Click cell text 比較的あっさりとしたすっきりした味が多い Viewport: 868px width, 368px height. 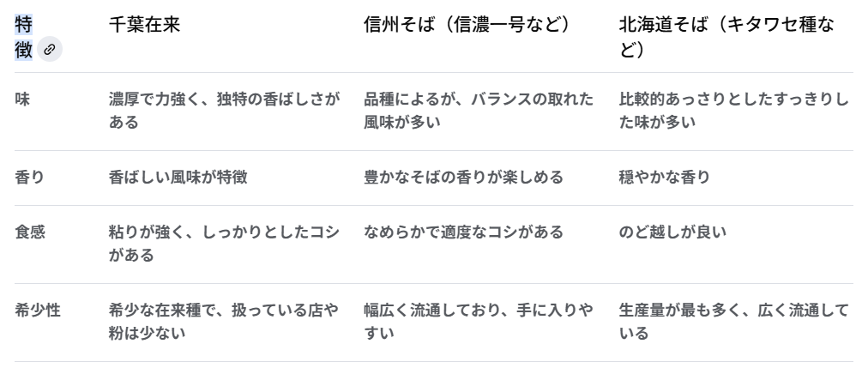point(733,111)
